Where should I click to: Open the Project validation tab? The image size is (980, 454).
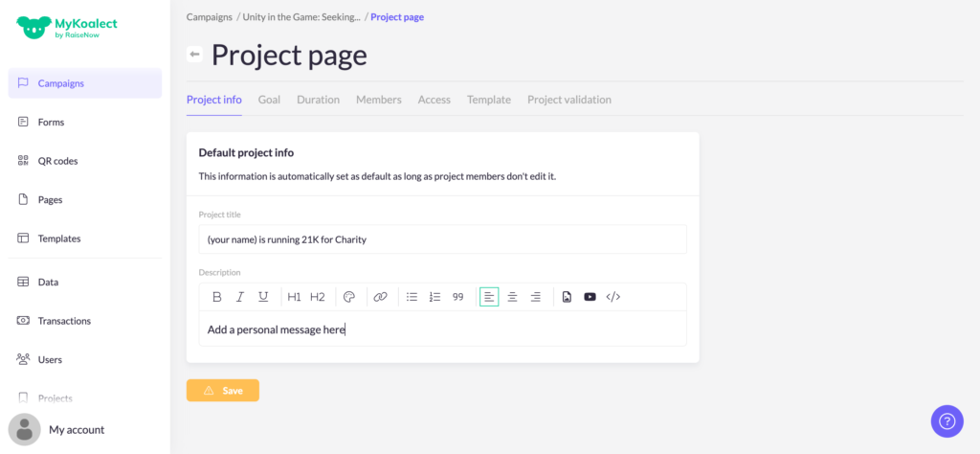pyautogui.click(x=568, y=100)
